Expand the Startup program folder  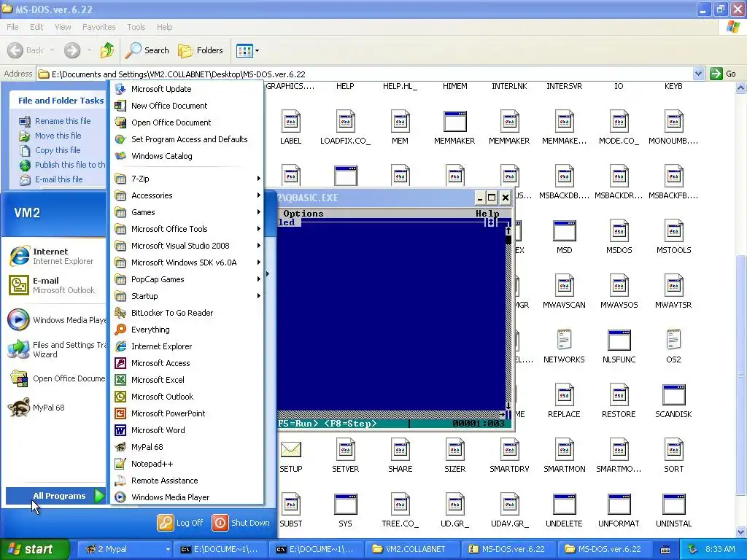[187, 296]
